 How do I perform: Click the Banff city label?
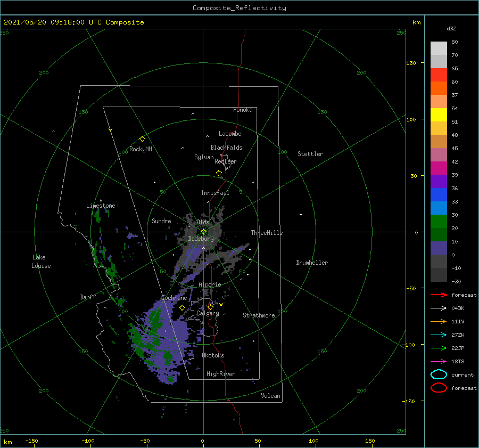pyautogui.click(x=88, y=297)
